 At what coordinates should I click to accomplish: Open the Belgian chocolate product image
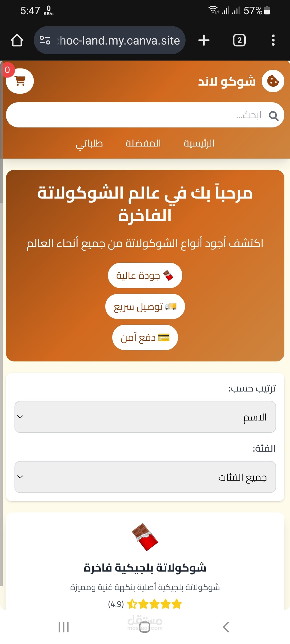point(145,537)
